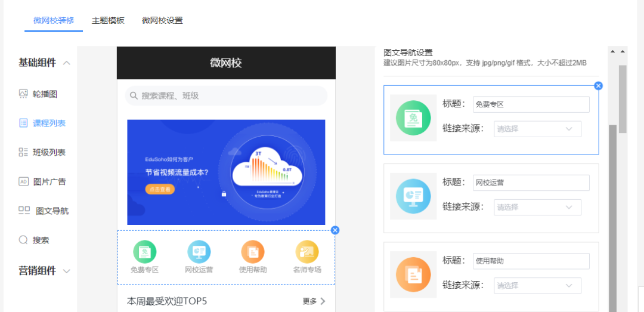Image resolution: width=644 pixels, height=312 pixels.
Task: Select the 图文导航 component icon
Action: tap(24, 211)
